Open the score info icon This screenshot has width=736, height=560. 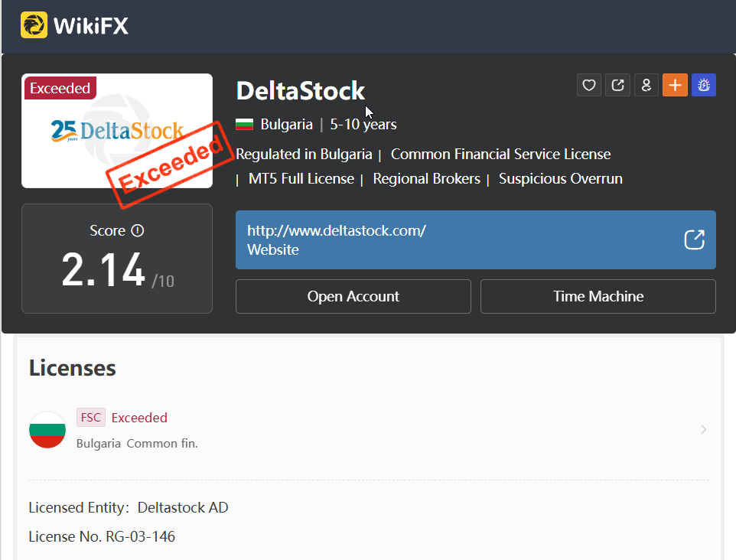click(138, 230)
